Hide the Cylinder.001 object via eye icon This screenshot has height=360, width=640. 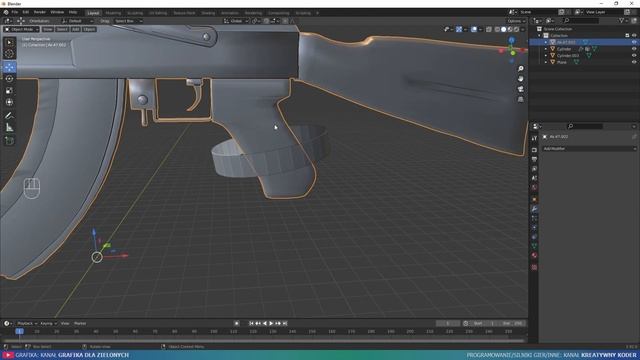[x=634, y=56]
